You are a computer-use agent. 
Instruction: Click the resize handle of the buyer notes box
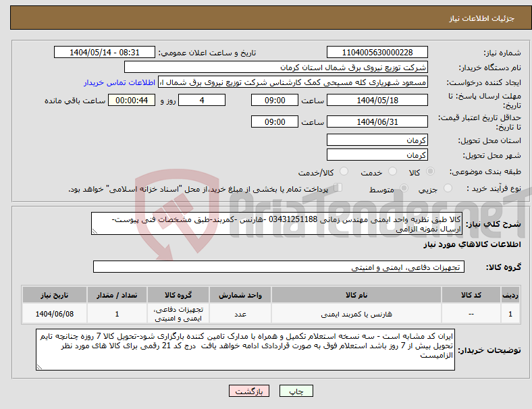pos(39,367)
